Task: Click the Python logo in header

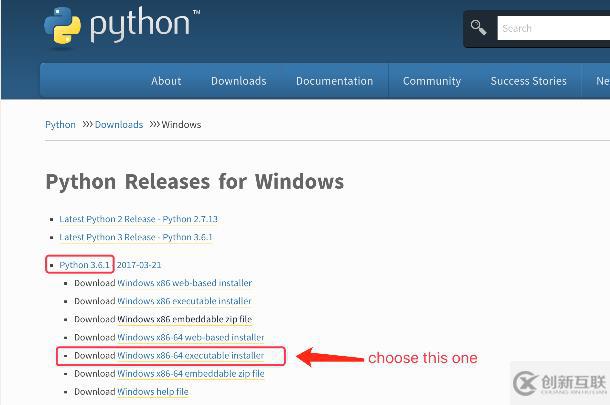Action: tap(121, 26)
